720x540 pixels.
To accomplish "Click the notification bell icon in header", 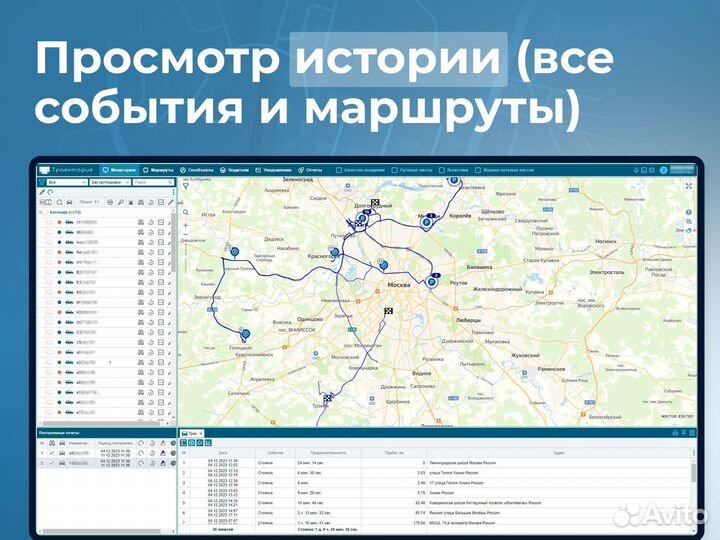I will (x=636, y=170).
